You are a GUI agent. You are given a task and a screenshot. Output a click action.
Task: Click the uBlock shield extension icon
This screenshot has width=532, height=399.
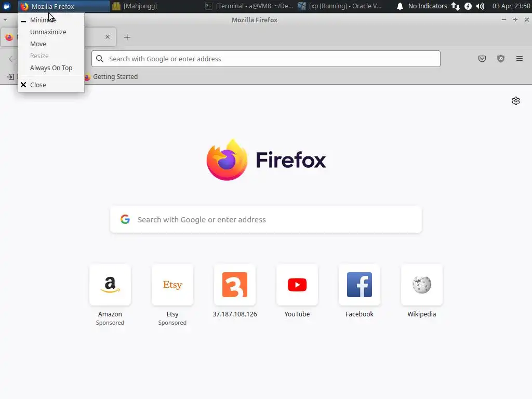click(x=500, y=59)
